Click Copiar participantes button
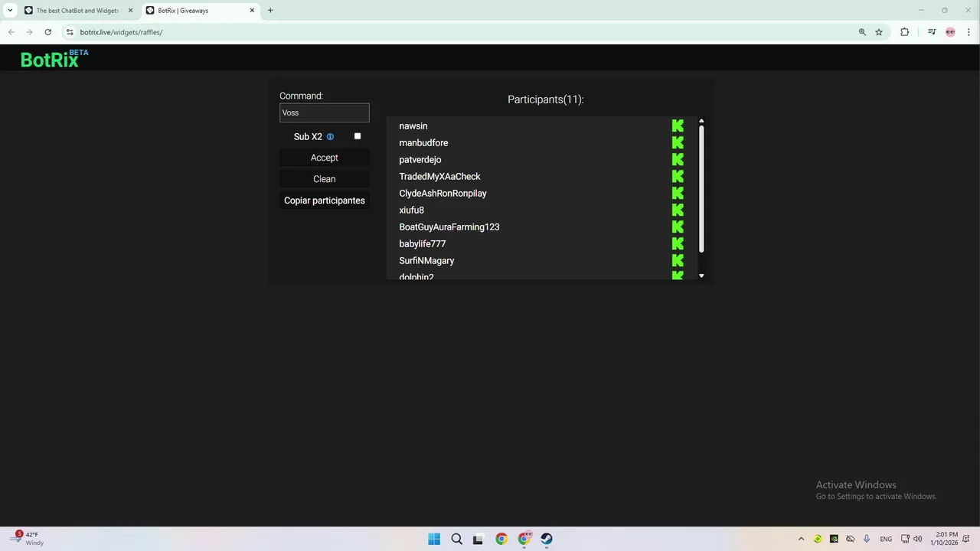 (325, 201)
